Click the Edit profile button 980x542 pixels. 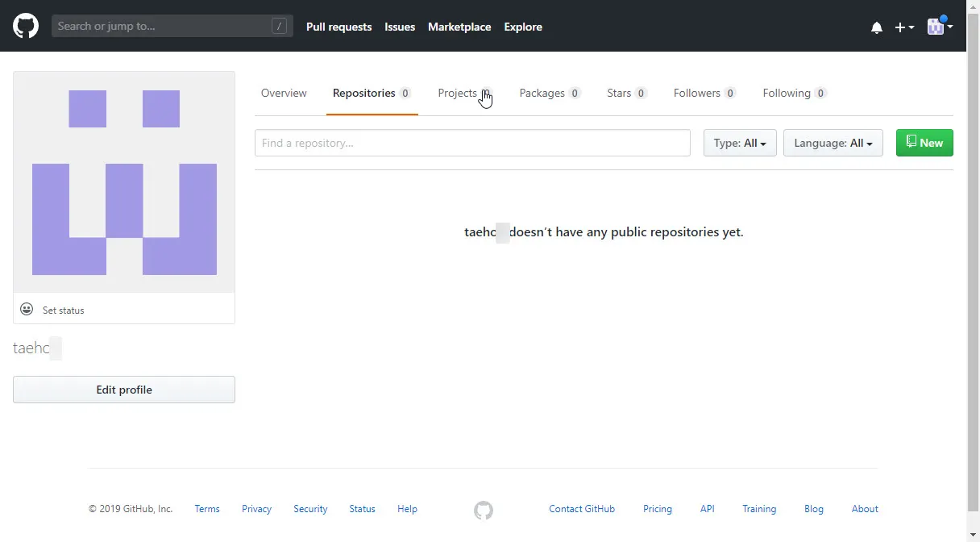(x=124, y=390)
